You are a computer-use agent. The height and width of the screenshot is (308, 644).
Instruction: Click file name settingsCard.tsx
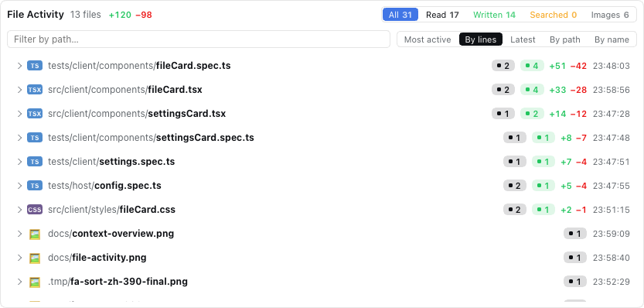click(187, 114)
